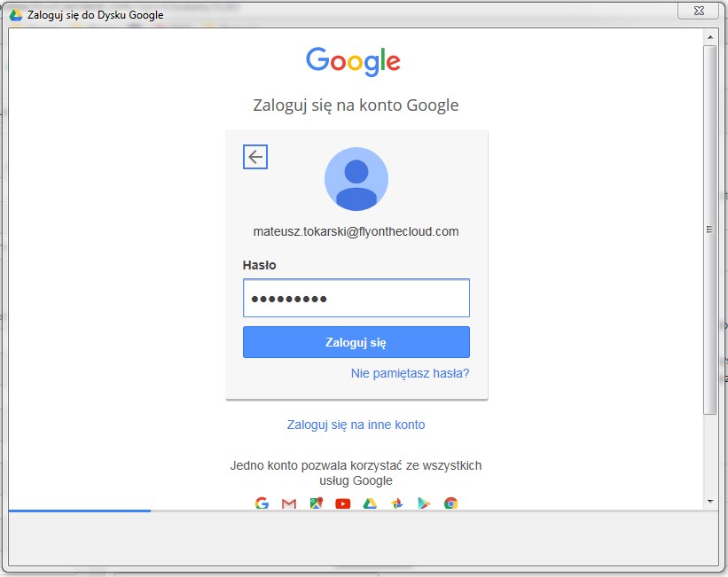Click the YouTube service icon
The height and width of the screenshot is (577, 728).
click(342, 503)
